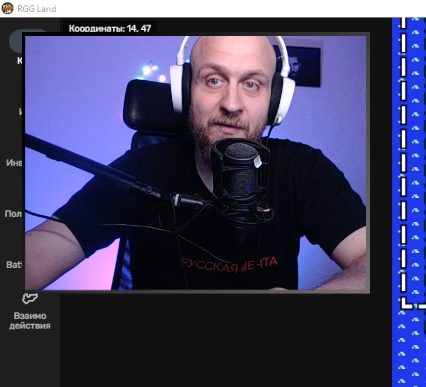Open the Взаимодействия sidebar label

(x=30, y=321)
